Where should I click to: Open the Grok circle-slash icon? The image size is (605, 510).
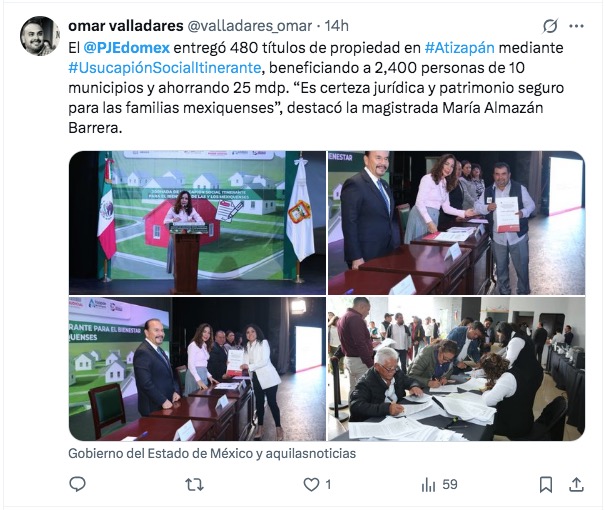(550, 26)
